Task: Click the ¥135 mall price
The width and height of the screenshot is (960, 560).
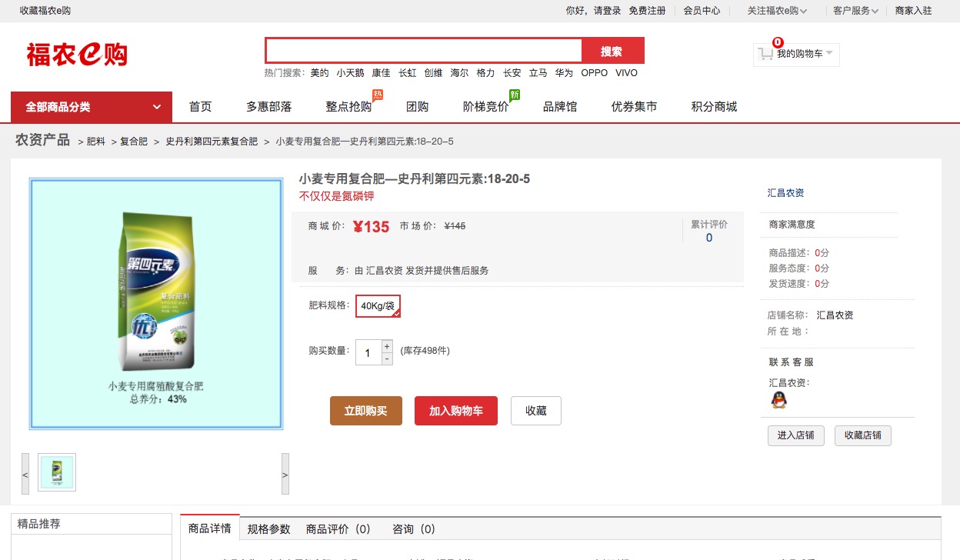Action: pos(372,226)
